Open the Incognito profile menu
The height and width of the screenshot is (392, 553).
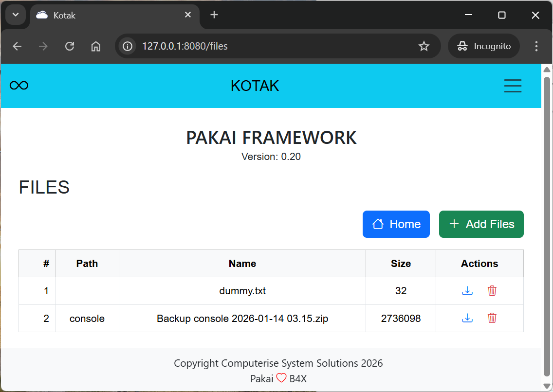[483, 46]
